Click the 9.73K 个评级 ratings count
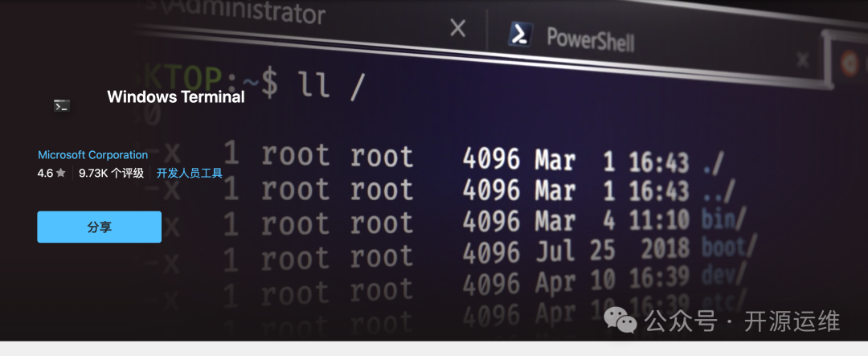 [x=111, y=174]
